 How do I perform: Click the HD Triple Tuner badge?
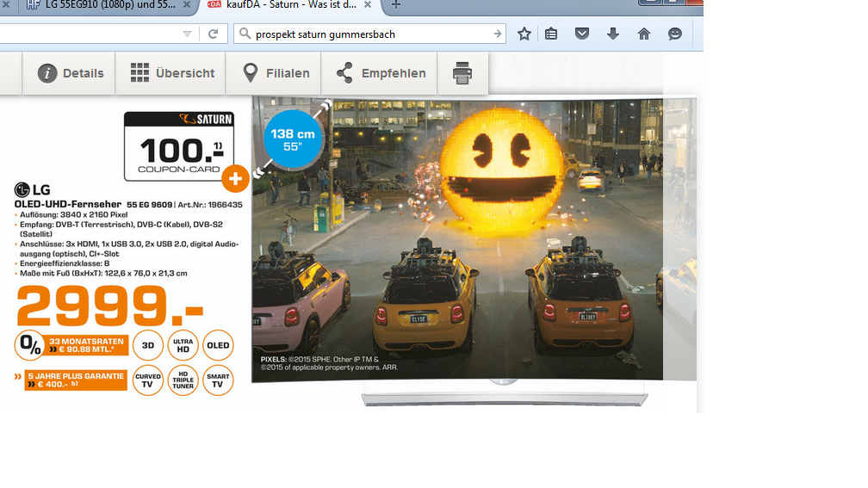183,380
